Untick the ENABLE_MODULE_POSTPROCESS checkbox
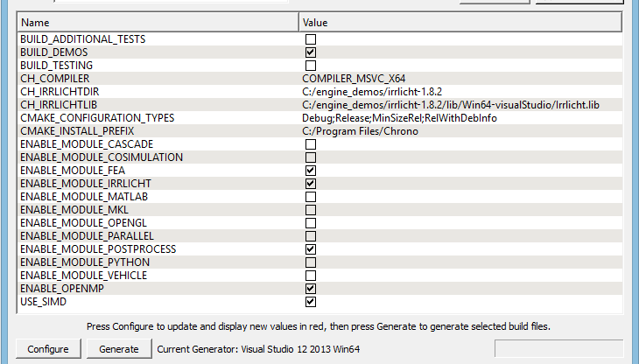 [x=310, y=249]
